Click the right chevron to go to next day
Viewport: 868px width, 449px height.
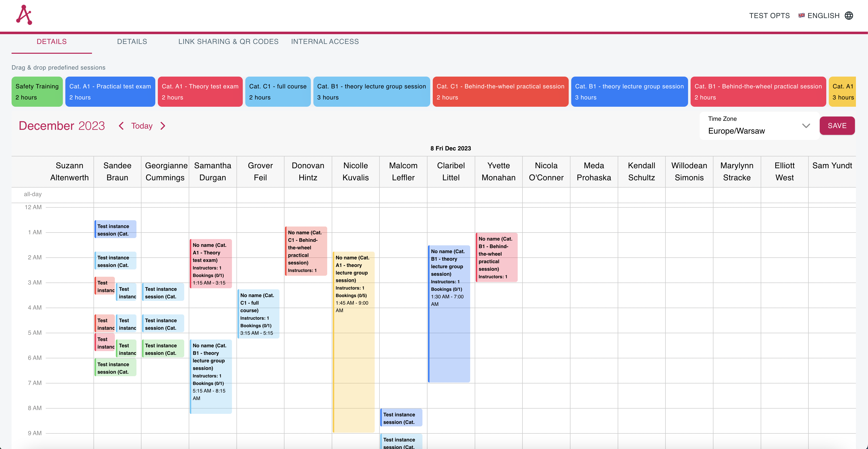163,126
